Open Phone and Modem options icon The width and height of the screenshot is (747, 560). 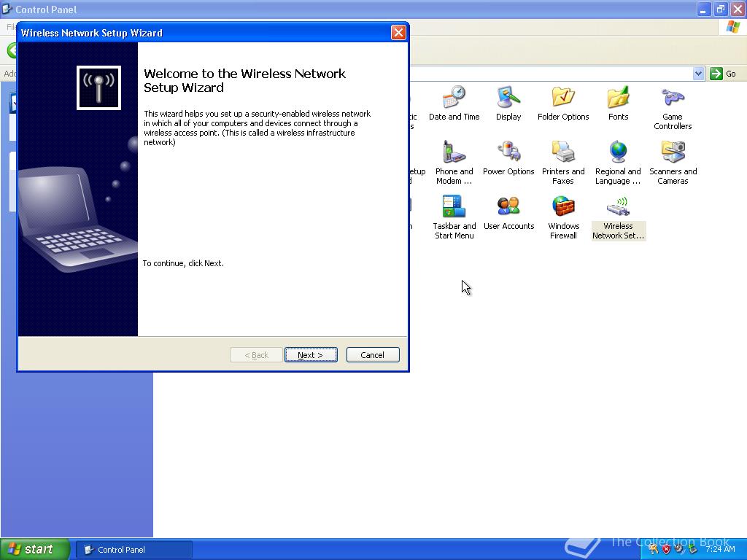point(454,163)
